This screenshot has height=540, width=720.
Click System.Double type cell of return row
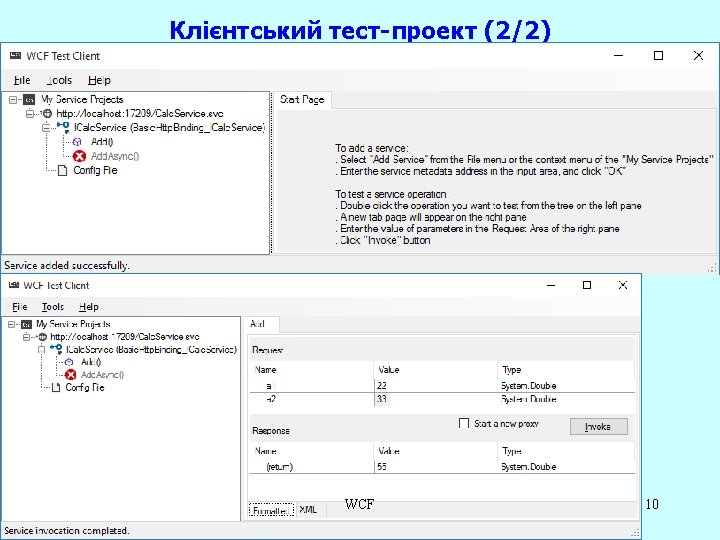tap(566, 467)
